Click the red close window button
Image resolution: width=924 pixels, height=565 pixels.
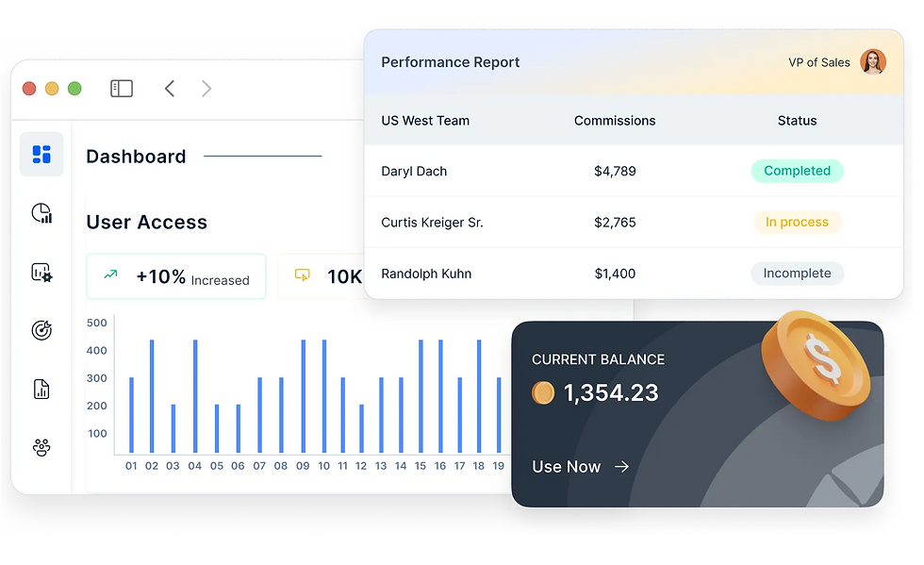click(x=29, y=89)
